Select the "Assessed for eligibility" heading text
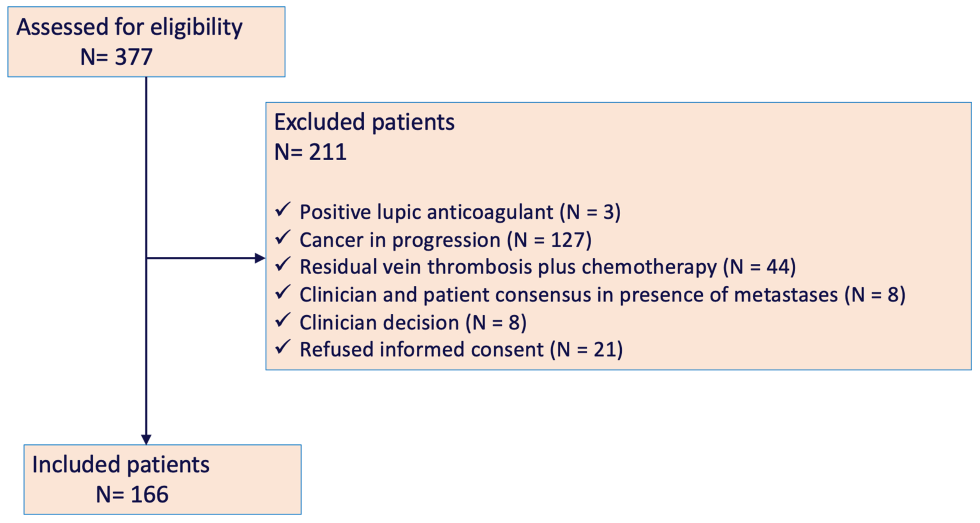980x523 pixels. [129, 27]
